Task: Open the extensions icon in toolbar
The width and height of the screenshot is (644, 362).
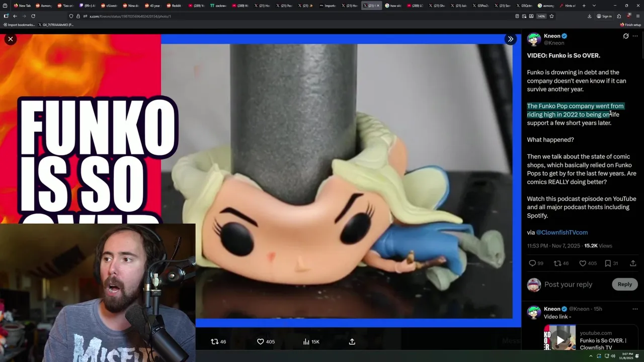Action: coord(619,16)
